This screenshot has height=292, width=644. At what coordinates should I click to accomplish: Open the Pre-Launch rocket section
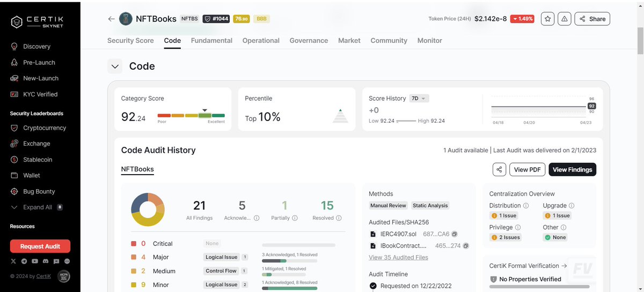pos(33,63)
